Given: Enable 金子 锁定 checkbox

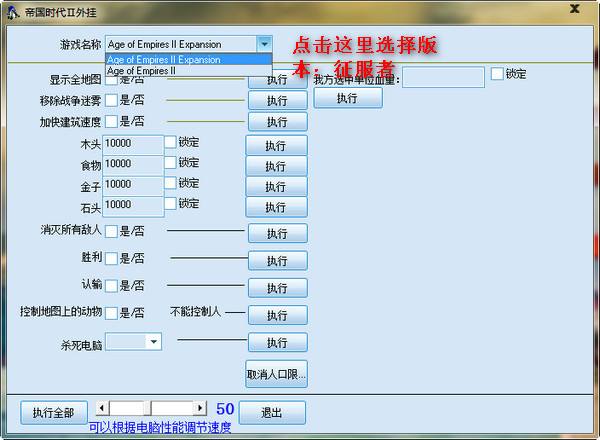Looking at the screenshot, I should coord(170,183).
